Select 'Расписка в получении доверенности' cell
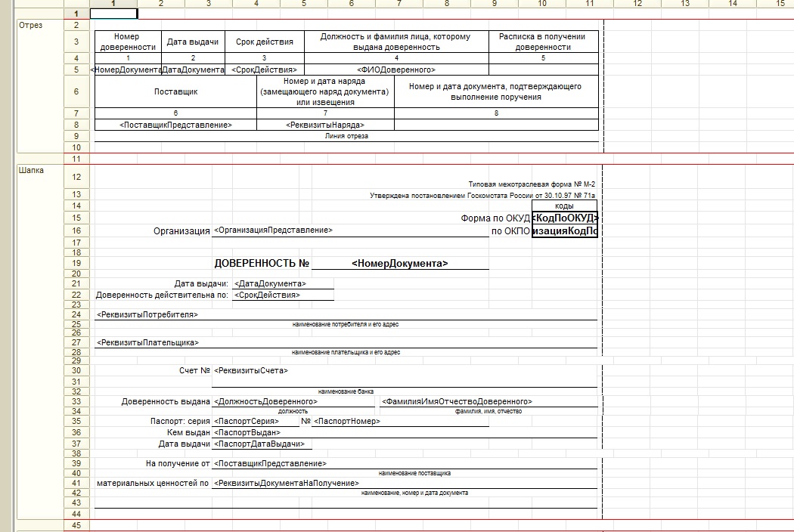The image size is (794, 532). 543,42
